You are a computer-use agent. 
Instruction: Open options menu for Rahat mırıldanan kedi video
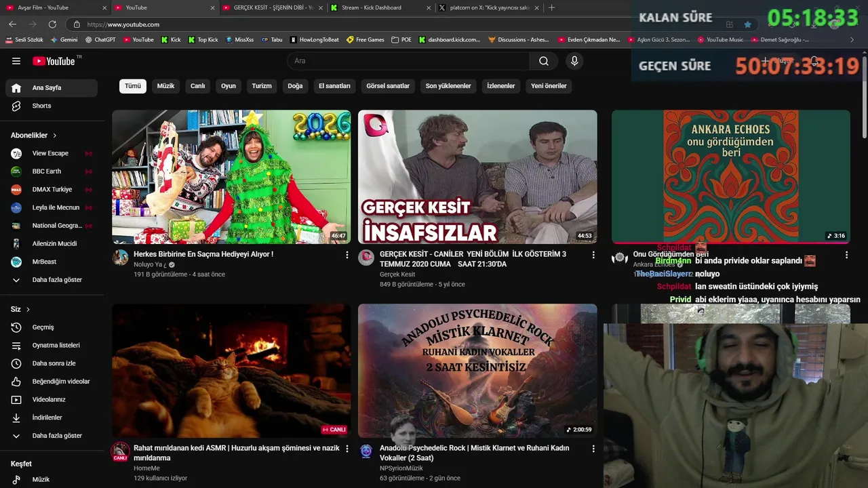(347, 449)
